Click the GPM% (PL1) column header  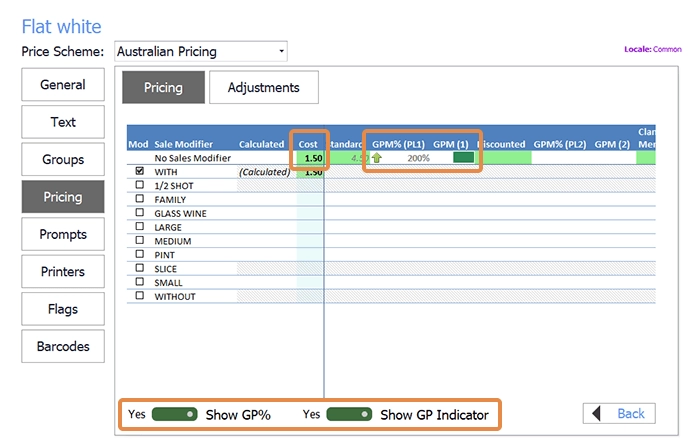pos(398,144)
